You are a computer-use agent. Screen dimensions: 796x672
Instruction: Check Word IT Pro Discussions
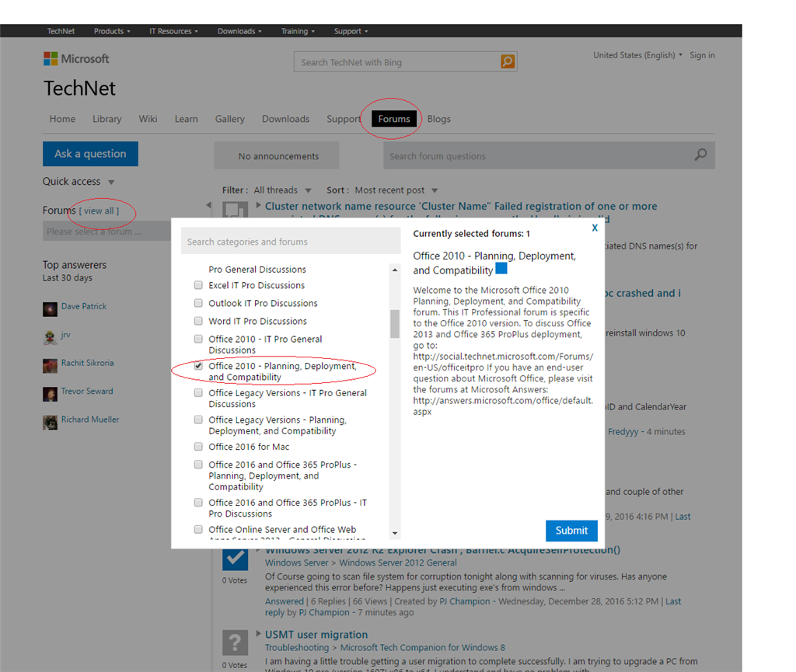click(198, 321)
